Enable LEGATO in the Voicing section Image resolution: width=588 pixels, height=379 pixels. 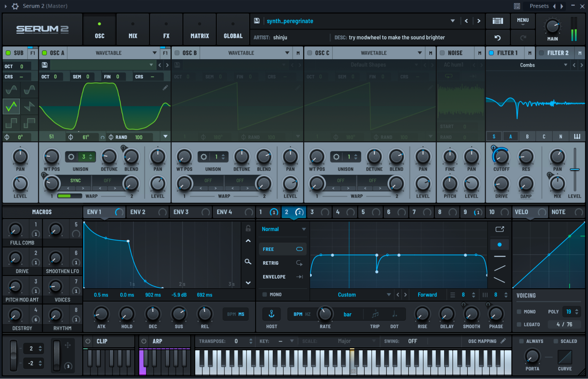[x=519, y=324]
